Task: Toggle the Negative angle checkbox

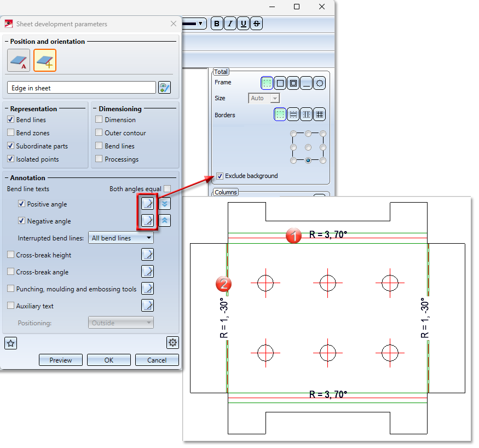Action: (21, 220)
